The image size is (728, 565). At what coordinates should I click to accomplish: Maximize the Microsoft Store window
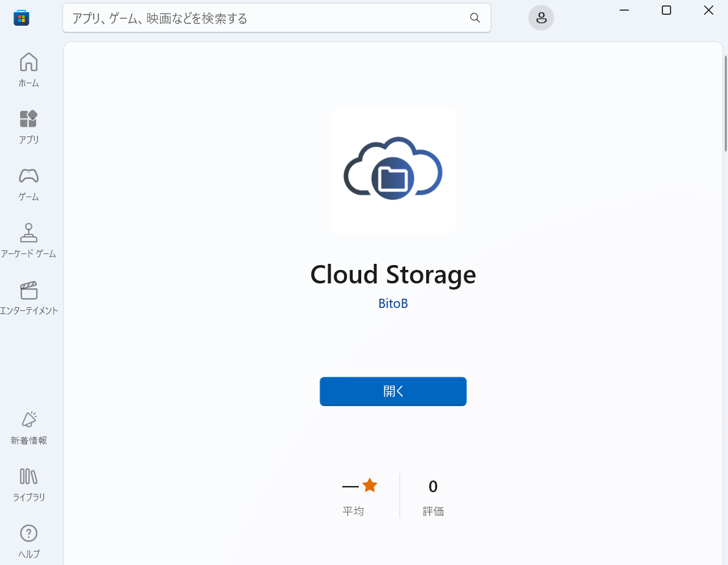click(666, 10)
